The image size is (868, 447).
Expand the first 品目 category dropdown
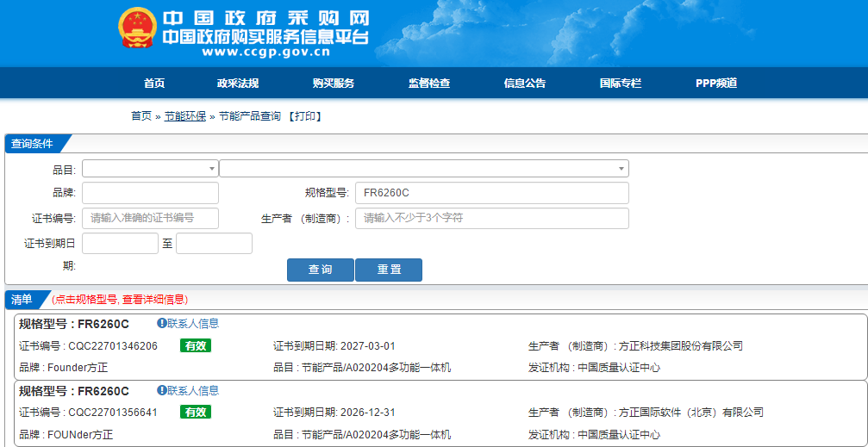150,168
